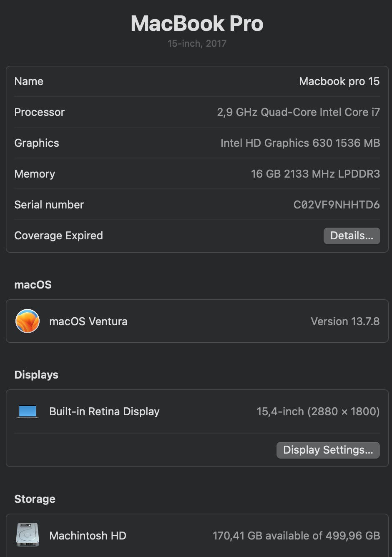Click the serial number C02VF9NHHTD6
The image size is (392, 557).
[336, 205]
